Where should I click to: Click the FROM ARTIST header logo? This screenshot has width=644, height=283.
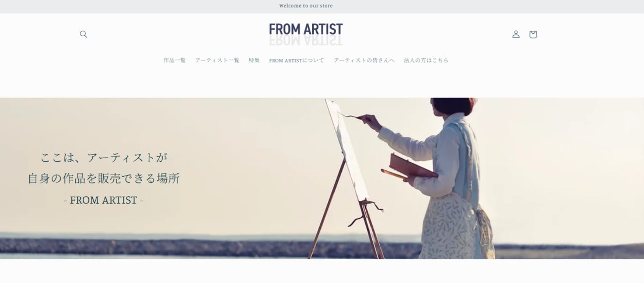pos(306,34)
